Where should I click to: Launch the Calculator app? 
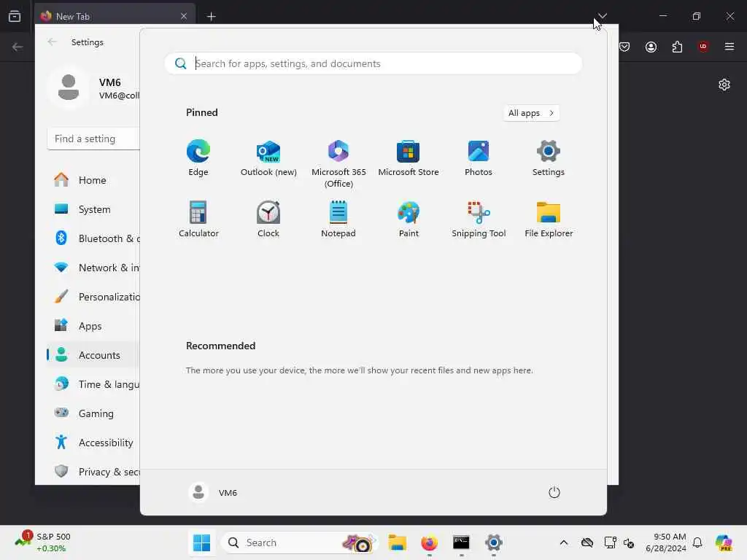coord(198,219)
